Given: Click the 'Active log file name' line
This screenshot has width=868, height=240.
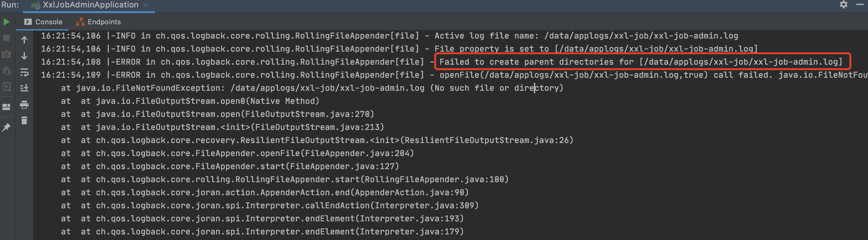Looking at the screenshot, I should (389, 36).
